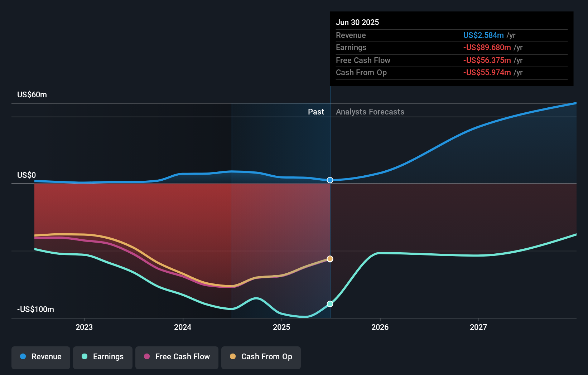Select the orange Cash From Op data point
588x375 pixels.
tap(330, 259)
